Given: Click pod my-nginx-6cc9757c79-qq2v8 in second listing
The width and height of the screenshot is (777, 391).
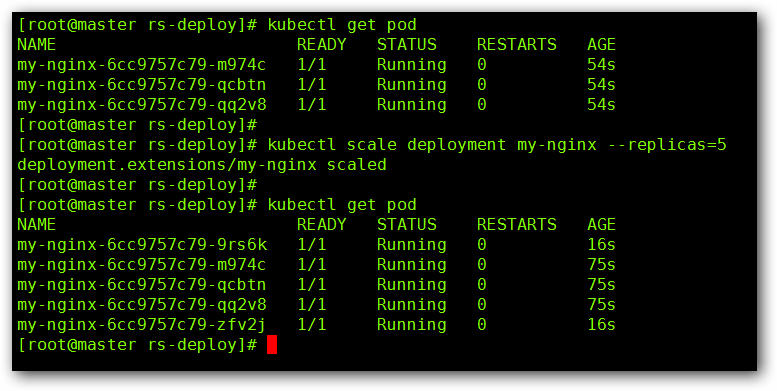Looking at the screenshot, I should click(x=142, y=305).
